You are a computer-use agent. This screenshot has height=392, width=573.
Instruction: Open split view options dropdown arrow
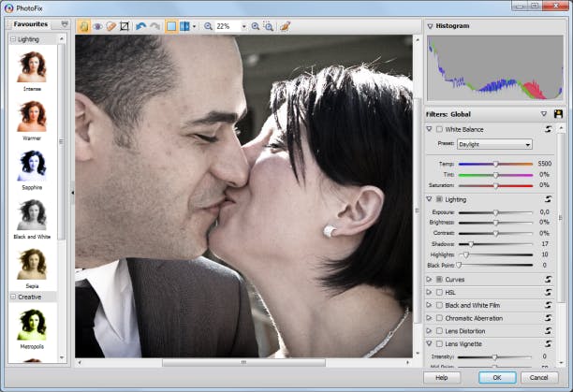[194, 26]
